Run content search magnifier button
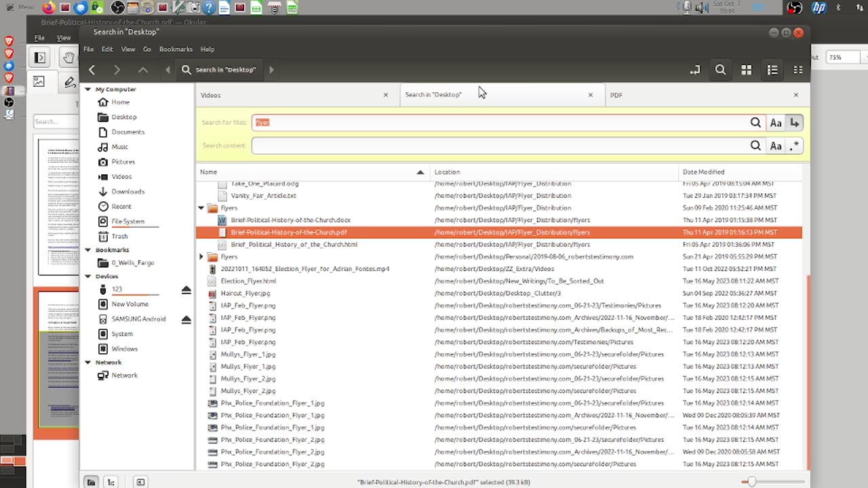868x488 pixels. (x=755, y=146)
